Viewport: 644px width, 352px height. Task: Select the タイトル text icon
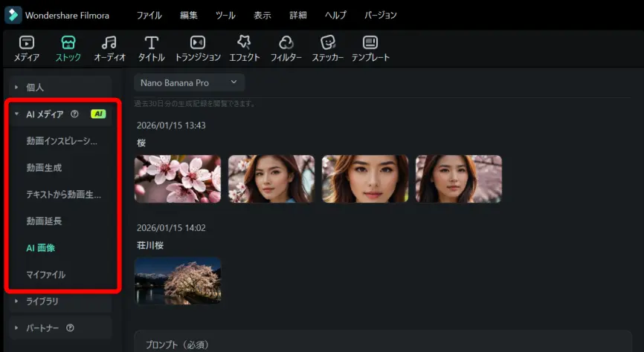[x=151, y=42]
